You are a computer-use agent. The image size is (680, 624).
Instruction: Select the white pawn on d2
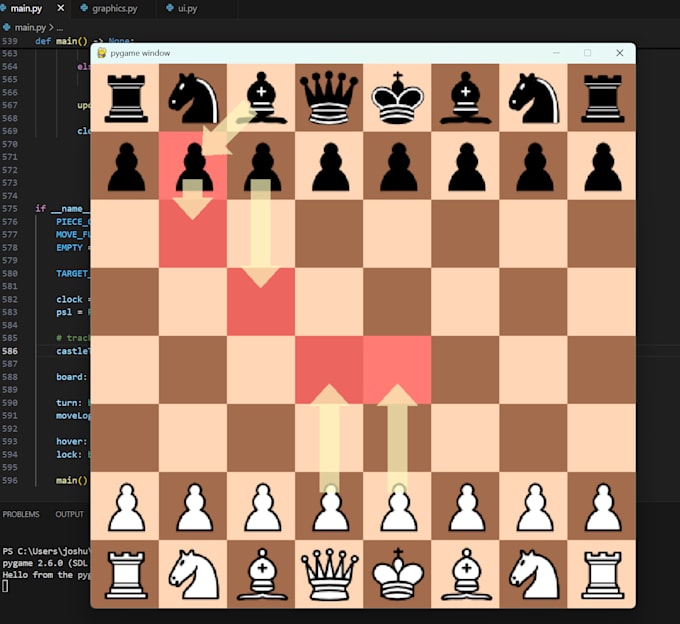[x=330, y=507]
